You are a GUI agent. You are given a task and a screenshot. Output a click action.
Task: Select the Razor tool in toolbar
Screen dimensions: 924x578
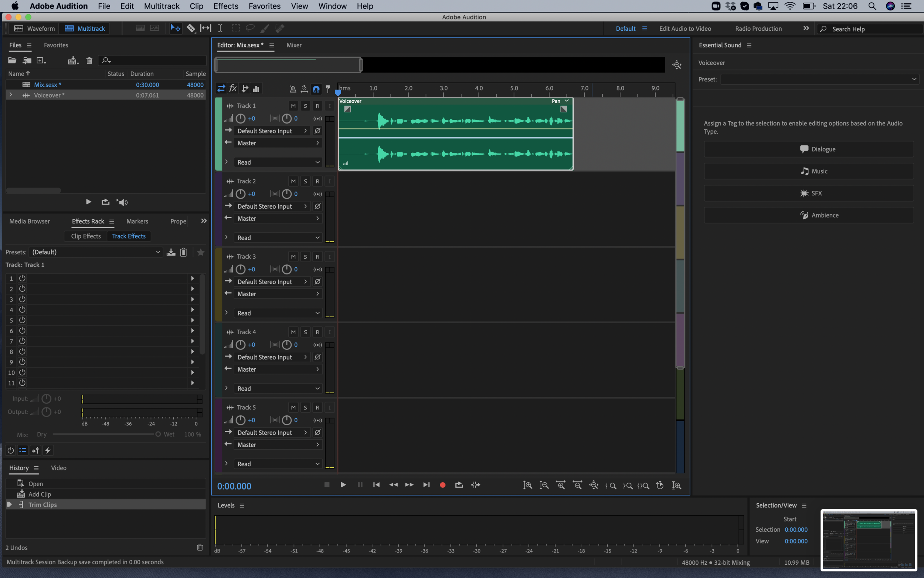pos(191,28)
